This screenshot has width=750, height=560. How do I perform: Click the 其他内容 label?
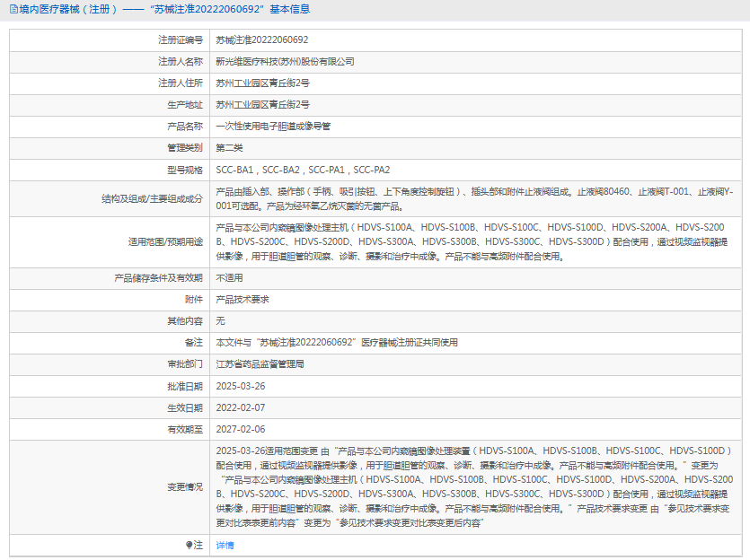[x=185, y=320]
